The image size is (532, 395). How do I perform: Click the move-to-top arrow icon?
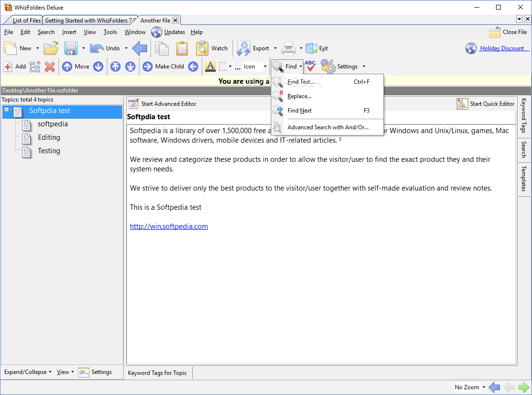(x=116, y=67)
